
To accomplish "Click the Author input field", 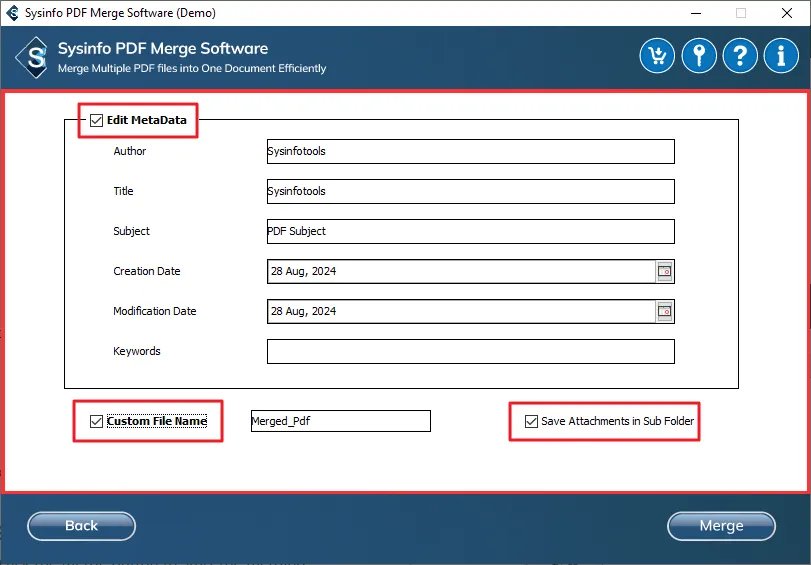I will pos(471,151).
